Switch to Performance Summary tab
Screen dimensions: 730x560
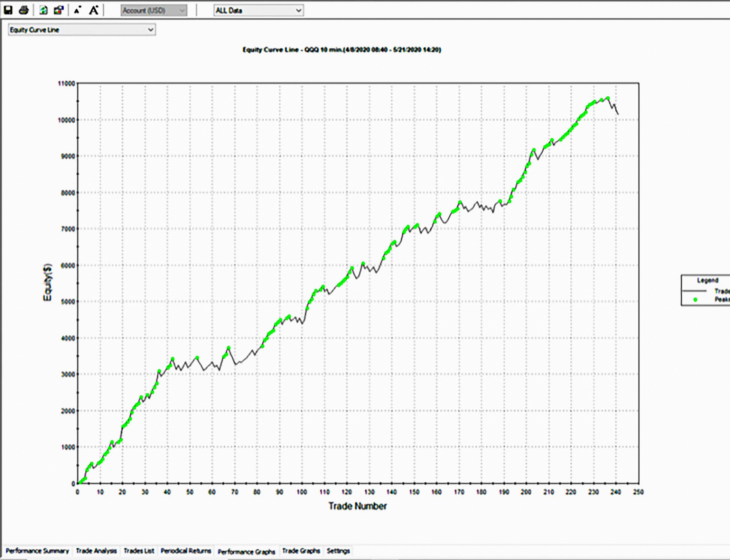coord(37,551)
